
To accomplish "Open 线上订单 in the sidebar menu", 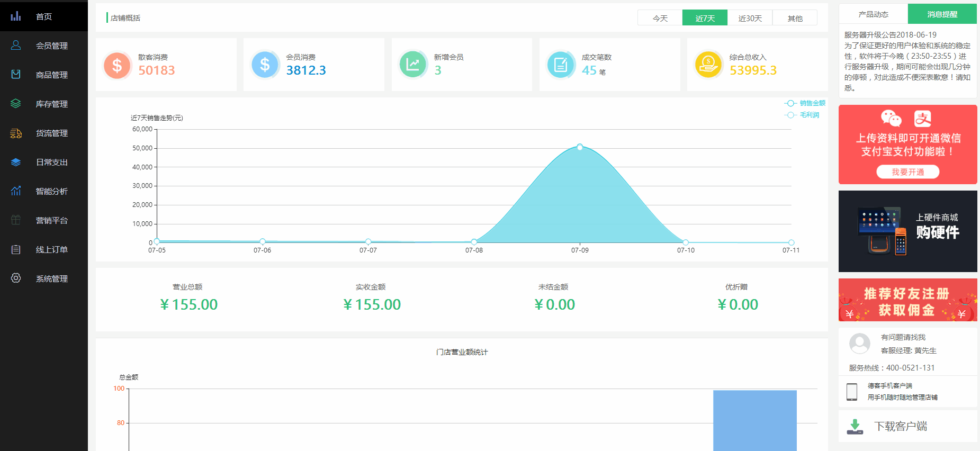I will pos(51,249).
